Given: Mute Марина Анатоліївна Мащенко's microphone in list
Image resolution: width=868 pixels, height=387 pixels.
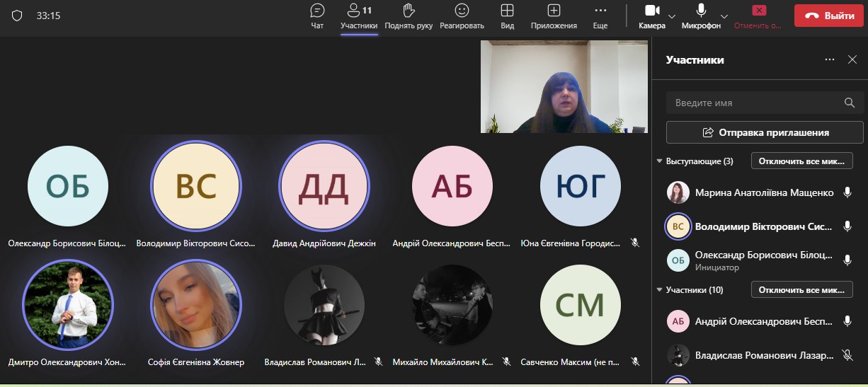Looking at the screenshot, I should (x=847, y=192).
